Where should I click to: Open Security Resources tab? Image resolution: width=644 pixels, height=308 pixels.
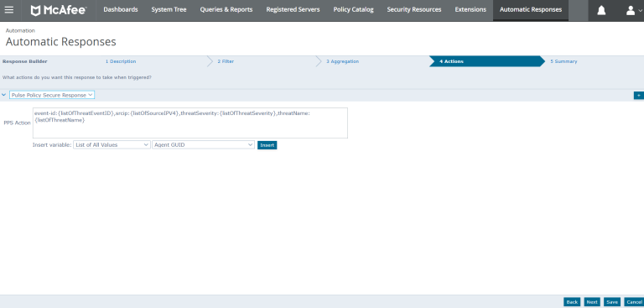click(x=414, y=9)
